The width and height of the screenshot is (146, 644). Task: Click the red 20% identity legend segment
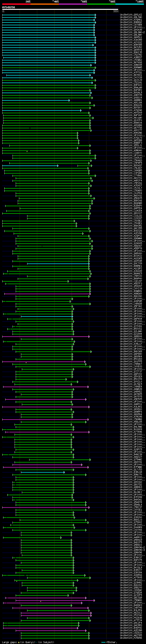[x=16, y=4]
